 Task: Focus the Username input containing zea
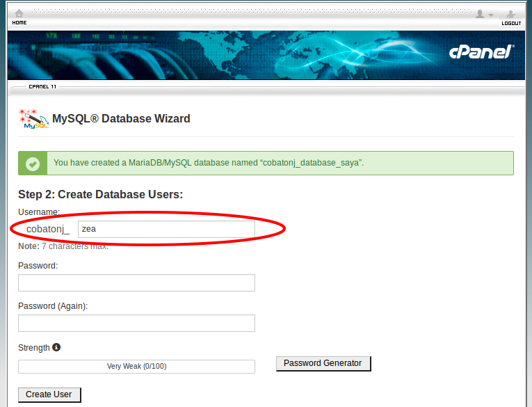pos(166,229)
